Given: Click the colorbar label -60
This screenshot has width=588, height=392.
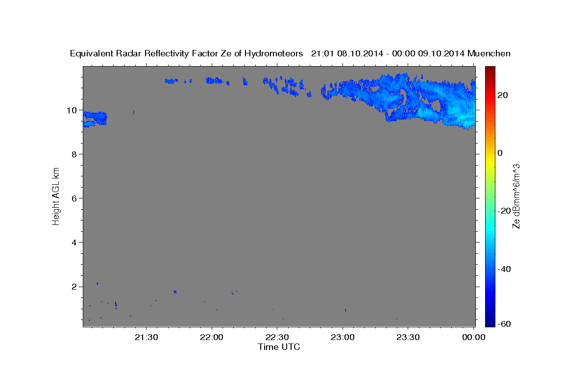Looking at the screenshot, I should pos(504,324).
